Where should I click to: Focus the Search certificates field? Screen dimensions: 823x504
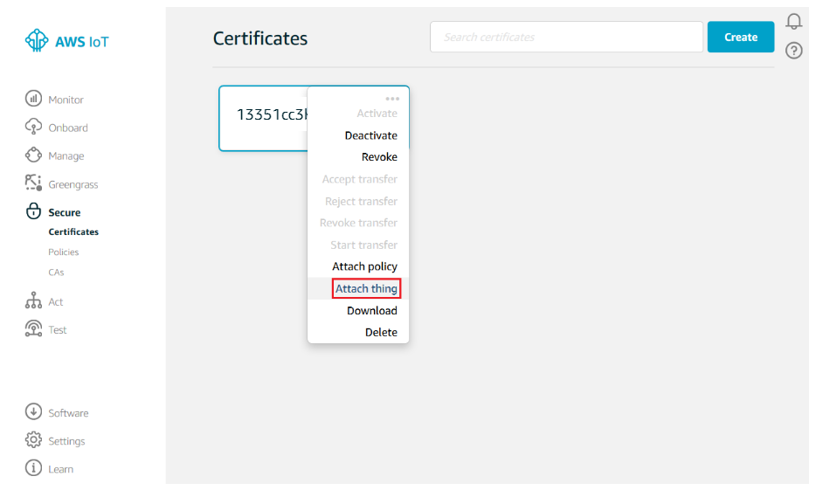pyautogui.click(x=566, y=38)
